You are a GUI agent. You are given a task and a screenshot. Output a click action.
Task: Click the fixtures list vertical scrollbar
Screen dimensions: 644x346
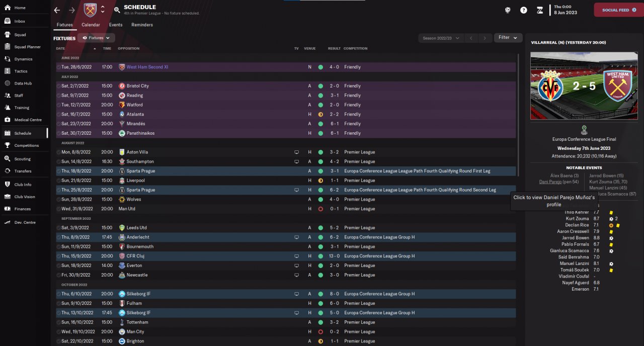point(518,116)
